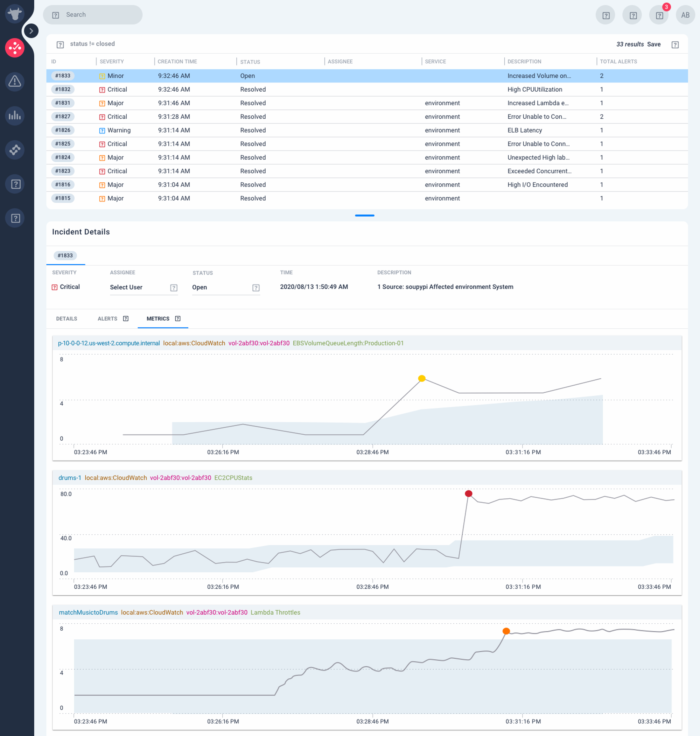Grab the blue panel splitter handle
Screen dimensions: 700x736
pyautogui.click(x=365, y=216)
